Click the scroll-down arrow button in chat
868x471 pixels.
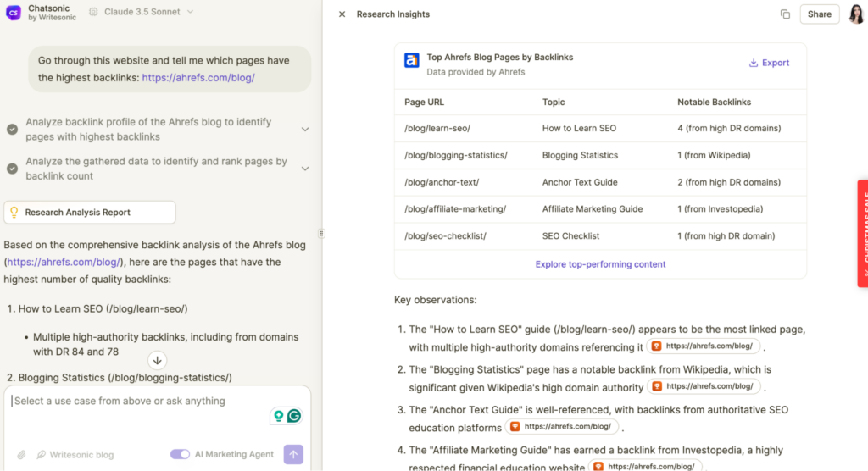pyautogui.click(x=157, y=360)
